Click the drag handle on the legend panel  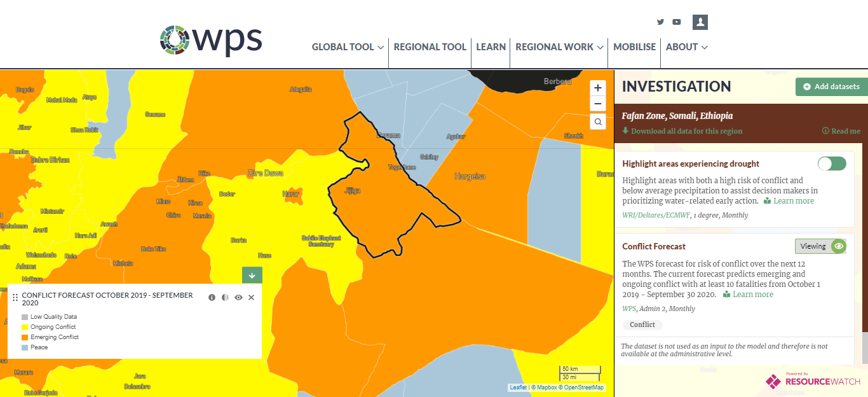(14, 297)
